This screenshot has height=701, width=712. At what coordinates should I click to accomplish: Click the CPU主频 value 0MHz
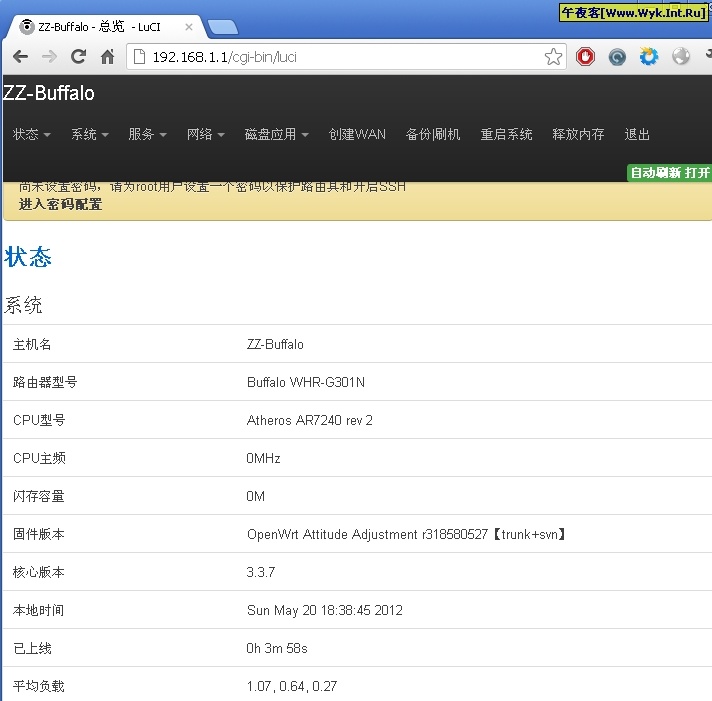tap(263, 458)
